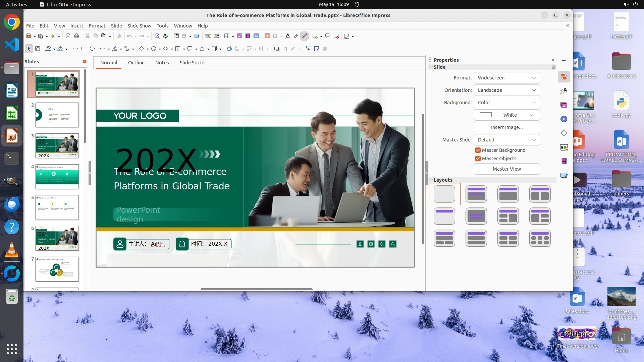Open the Slide Show menu
This screenshot has height=362, width=644.
point(139,26)
